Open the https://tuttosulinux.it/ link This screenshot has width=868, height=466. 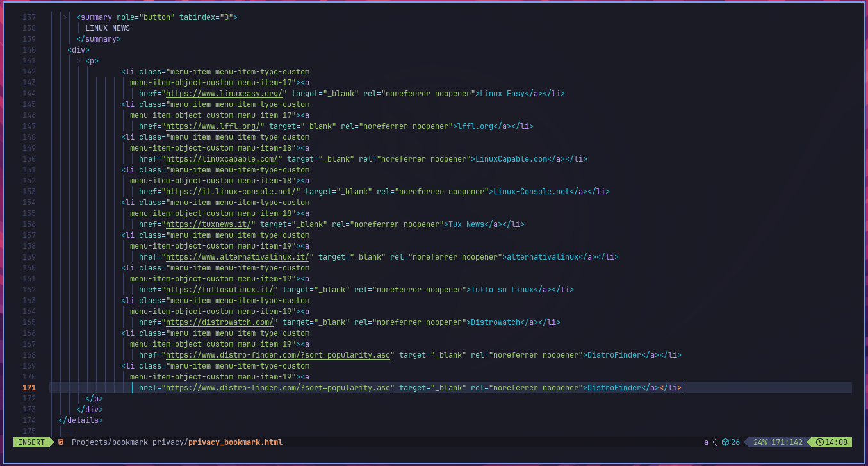(220, 290)
